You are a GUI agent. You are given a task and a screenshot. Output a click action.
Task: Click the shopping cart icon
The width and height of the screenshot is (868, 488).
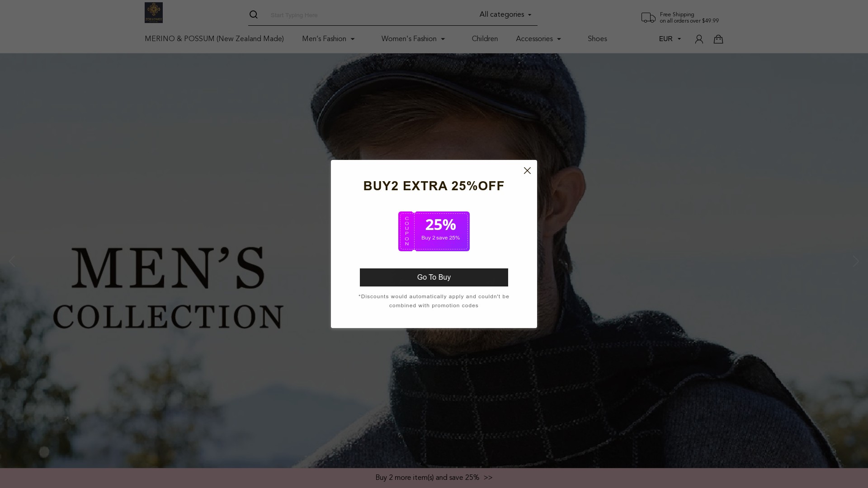[x=718, y=39]
